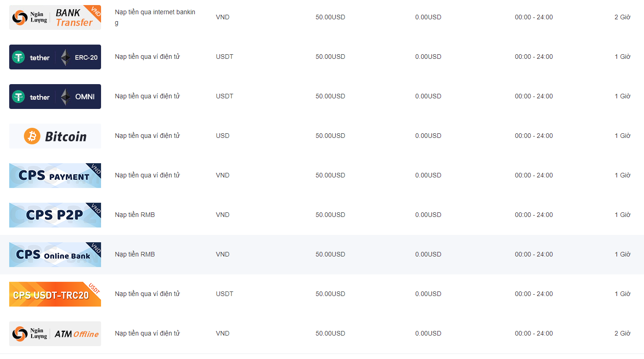Click 'Nạp tiền RMB' in CPS P2P row

point(135,215)
